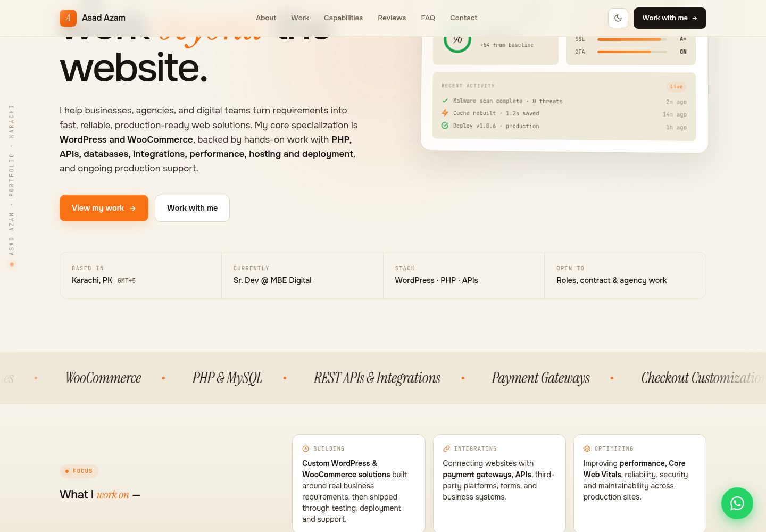
Task: Select PHP & MySQL in the marquee
Action: click(x=227, y=378)
